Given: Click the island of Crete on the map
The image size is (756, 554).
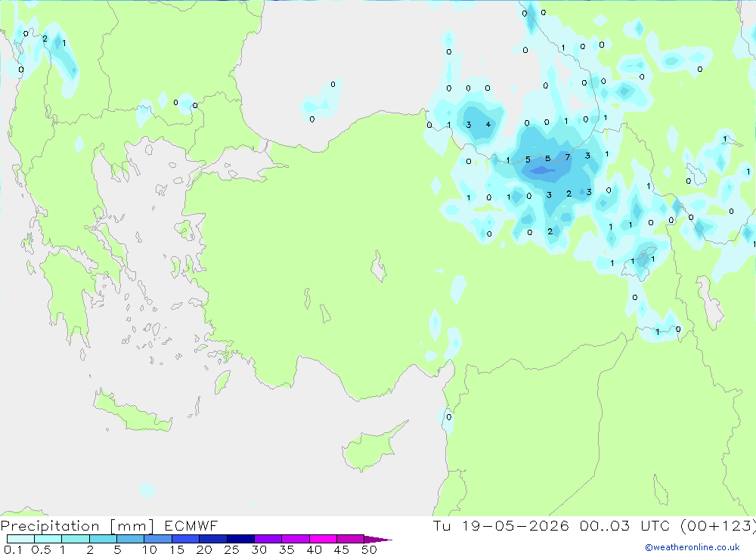Looking at the screenshot, I should [x=132, y=413].
